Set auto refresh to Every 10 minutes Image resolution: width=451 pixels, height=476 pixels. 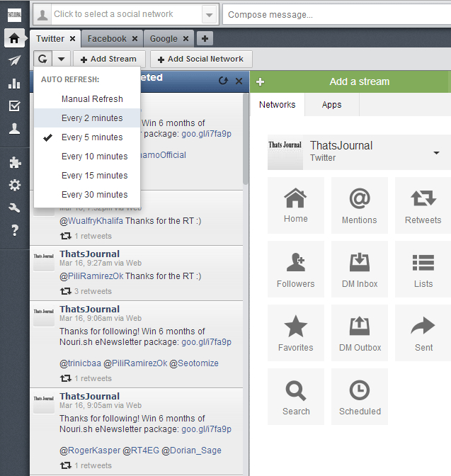[x=87, y=157]
